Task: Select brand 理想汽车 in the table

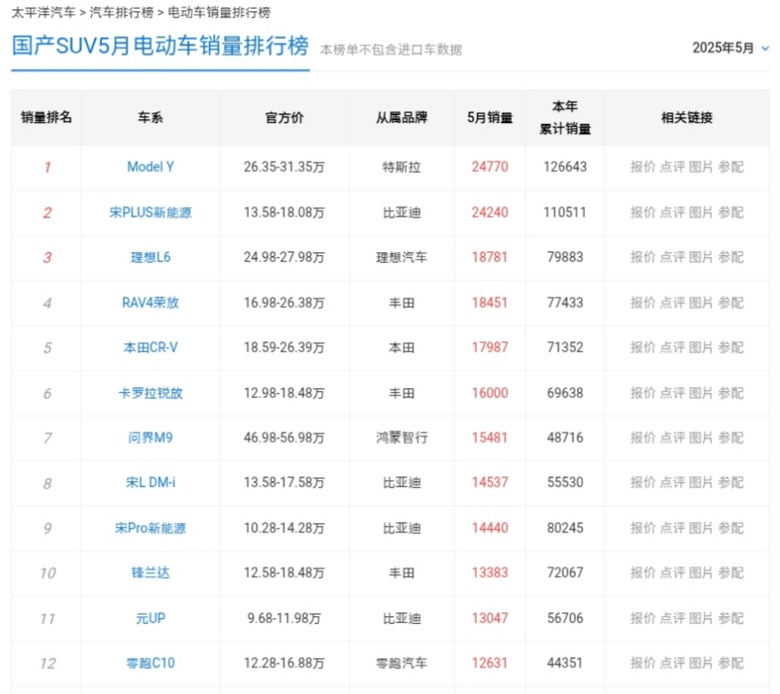Action: tap(401, 257)
